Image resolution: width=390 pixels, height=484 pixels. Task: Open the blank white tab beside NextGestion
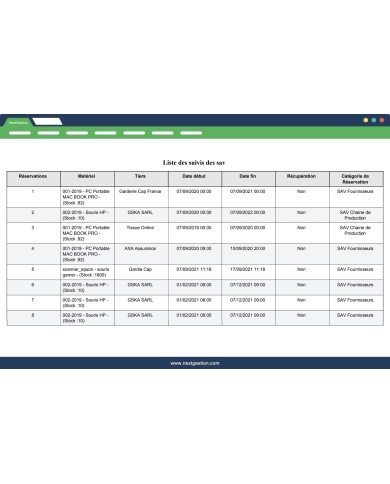click(x=47, y=122)
